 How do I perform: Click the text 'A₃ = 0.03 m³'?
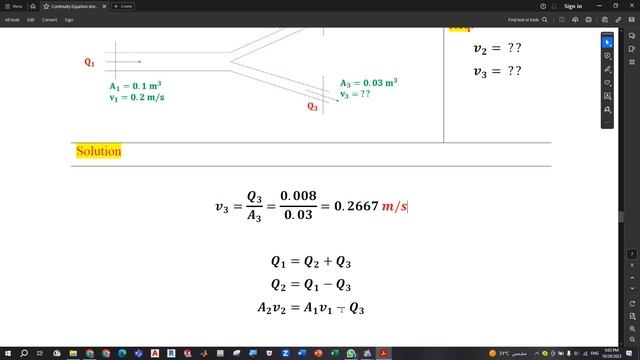point(369,83)
